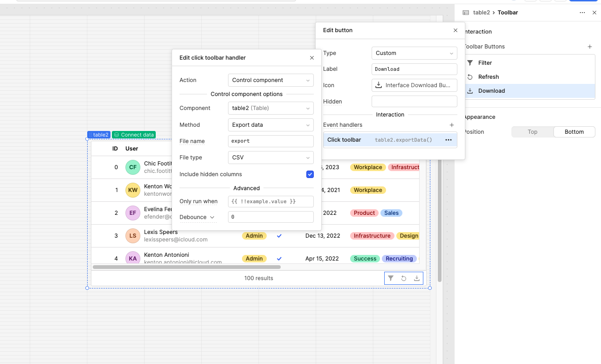The image size is (601, 364).
Task: Open the Method dropdown showing Export data
Action: point(270,125)
